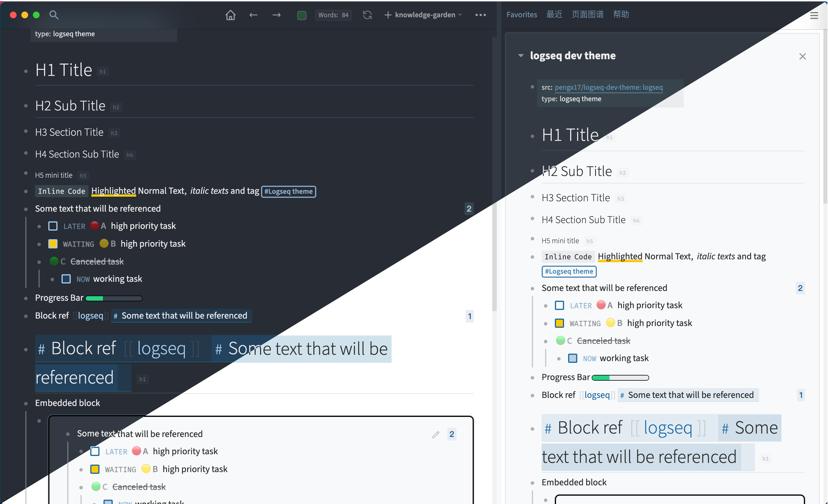Click the pencil edit icon on the embedded block

[436, 434]
